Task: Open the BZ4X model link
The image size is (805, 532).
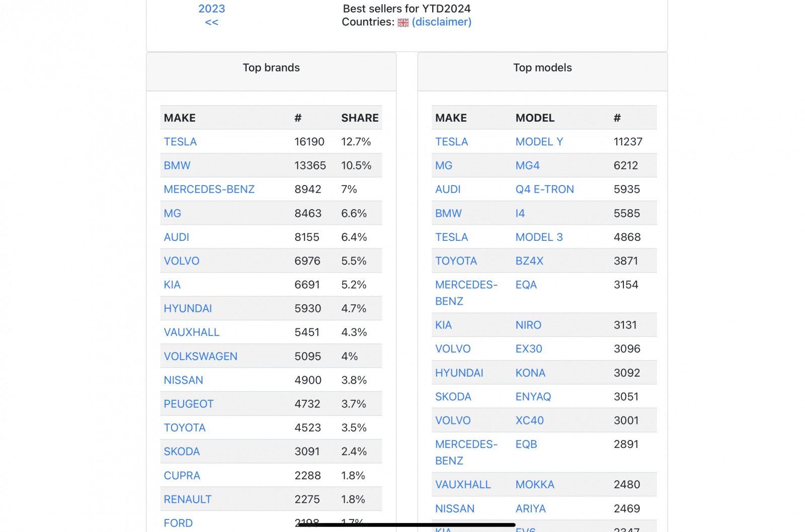Action: (x=529, y=261)
